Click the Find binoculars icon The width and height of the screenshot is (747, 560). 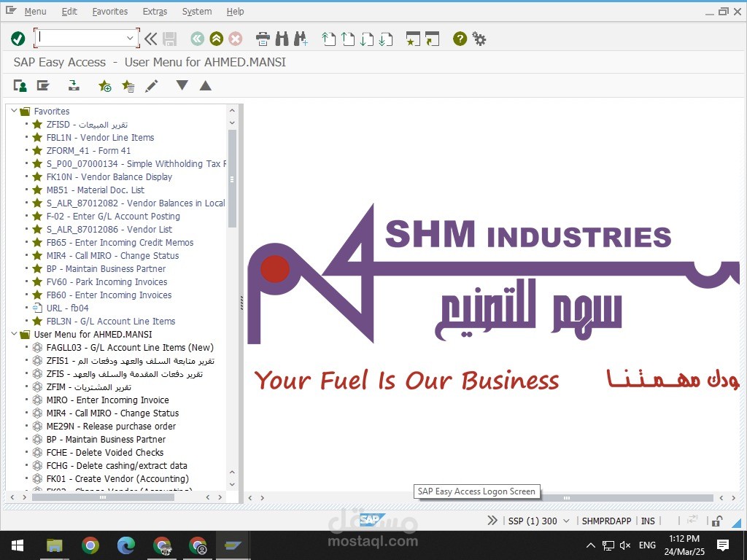point(282,39)
